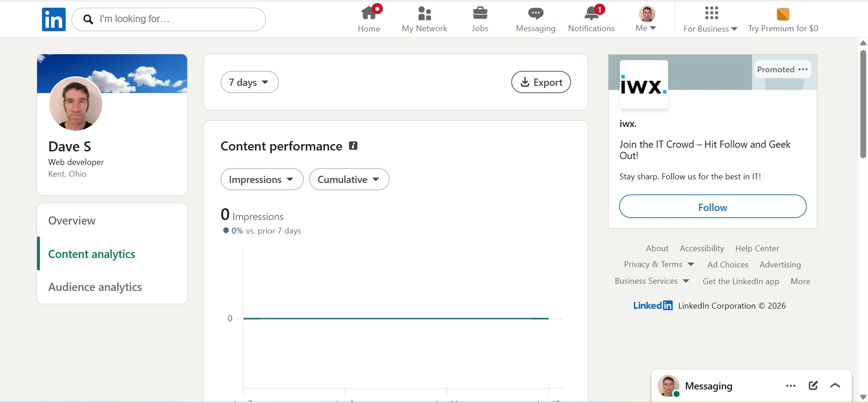Open messaging overlay options ellipsis
This screenshot has width=868, height=403.
pos(791,386)
